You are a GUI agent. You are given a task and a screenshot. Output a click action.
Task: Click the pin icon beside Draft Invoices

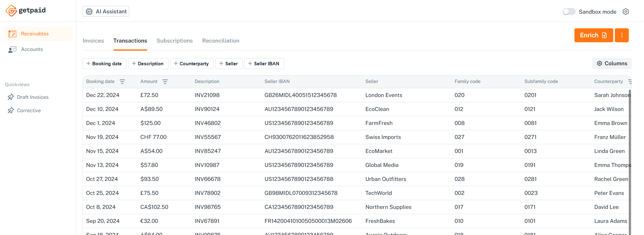(x=11, y=97)
